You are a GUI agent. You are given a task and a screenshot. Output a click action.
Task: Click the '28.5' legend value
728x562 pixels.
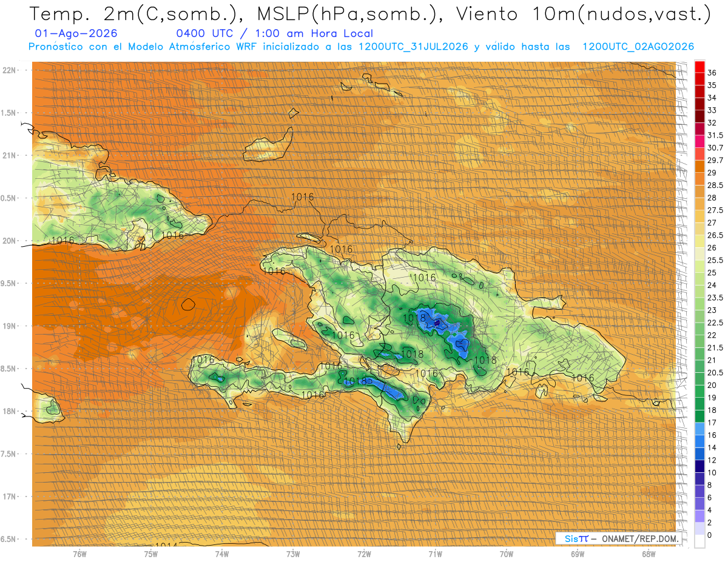[715, 186]
